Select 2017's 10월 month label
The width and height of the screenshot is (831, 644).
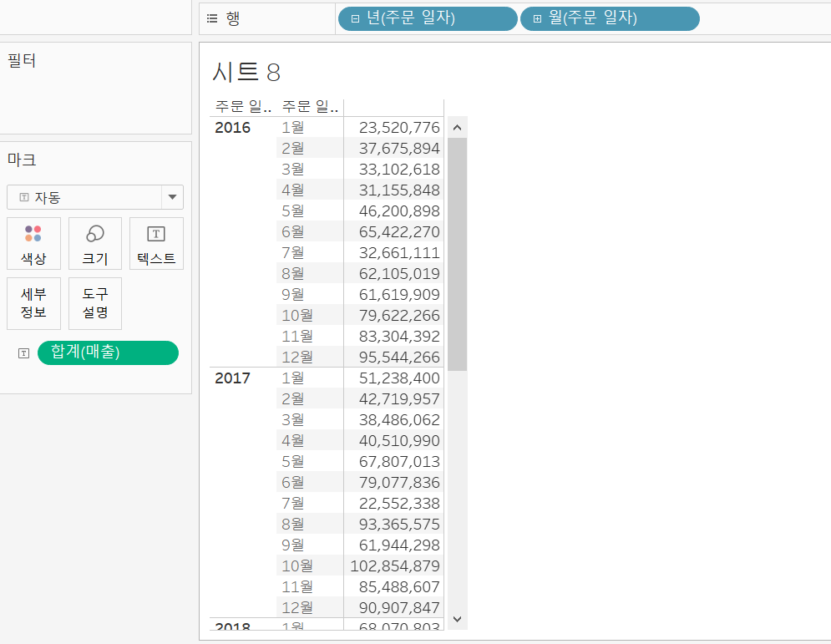click(x=297, y=566)
